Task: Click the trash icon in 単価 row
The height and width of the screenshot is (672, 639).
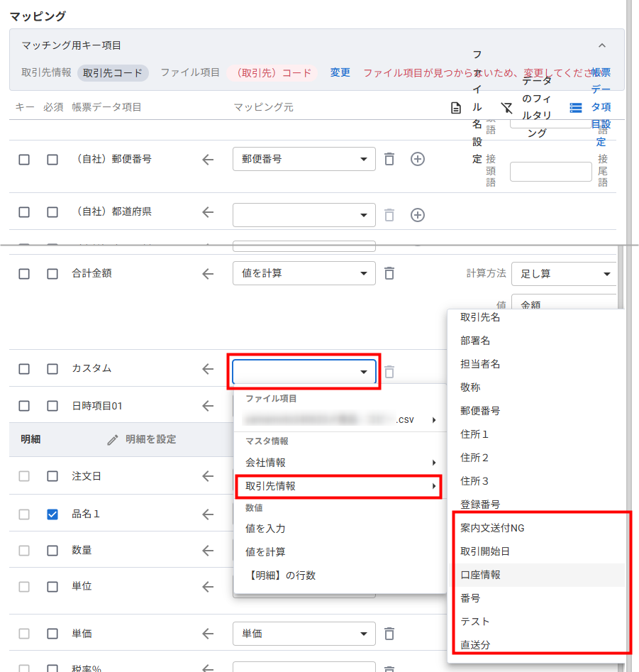Action: point(389,634)
